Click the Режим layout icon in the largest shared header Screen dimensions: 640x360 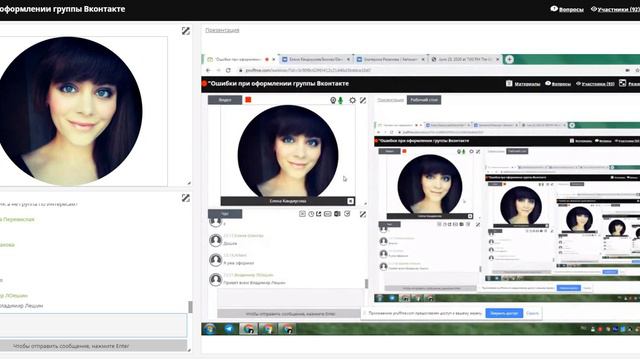coord(622,83)
